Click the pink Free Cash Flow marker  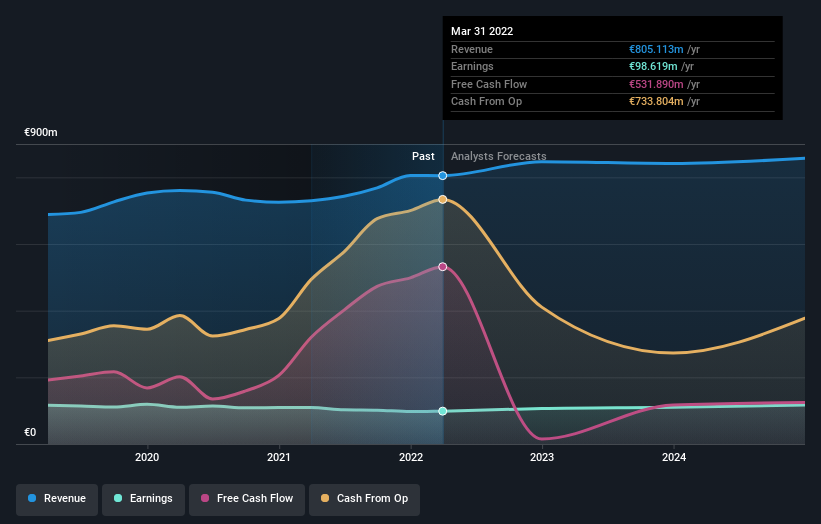pyautogui.click(x=442, y=266)
